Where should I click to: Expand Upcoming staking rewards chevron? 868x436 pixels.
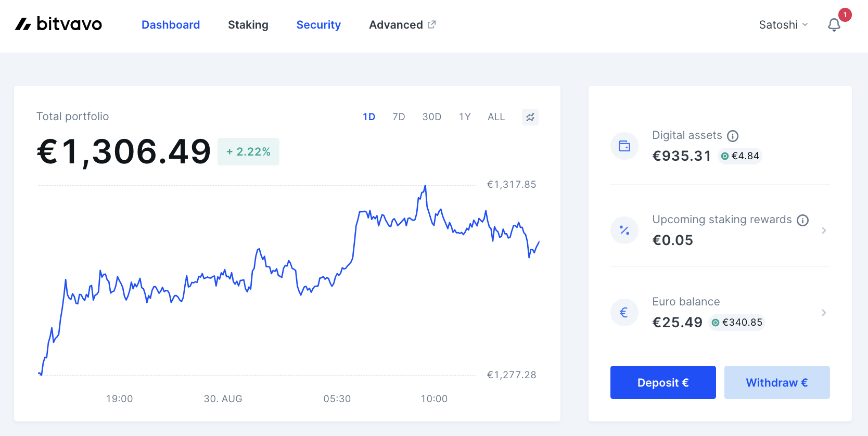pos(824,230)
